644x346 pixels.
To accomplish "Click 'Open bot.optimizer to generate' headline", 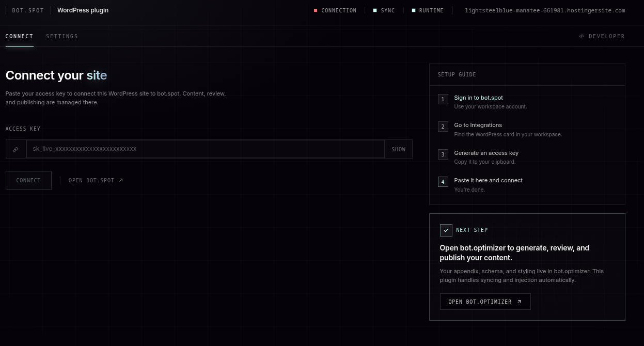I will (514, 253).
